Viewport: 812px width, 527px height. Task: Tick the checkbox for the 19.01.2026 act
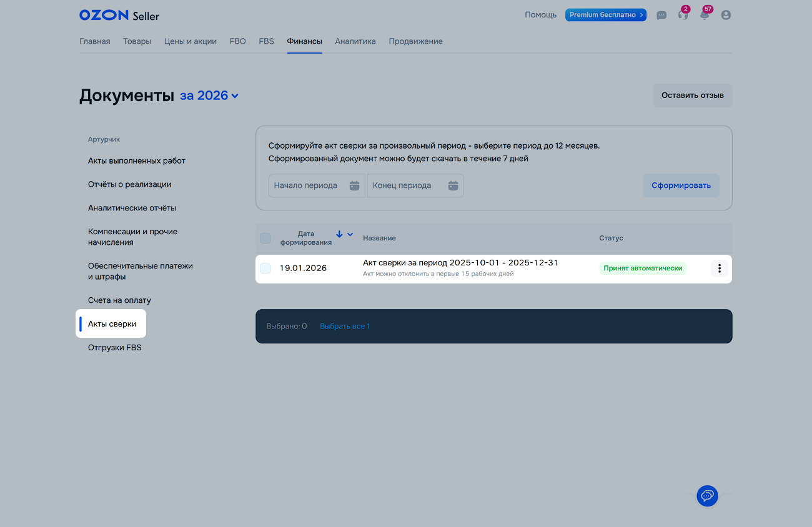[x=265, y=268]
